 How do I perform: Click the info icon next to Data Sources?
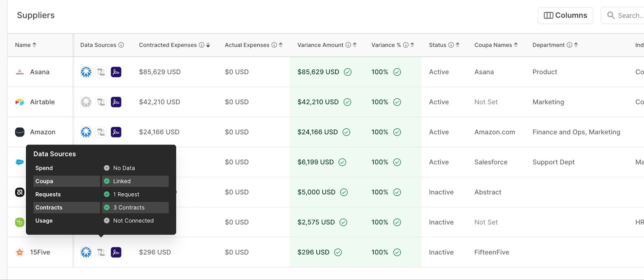(121, 45)
